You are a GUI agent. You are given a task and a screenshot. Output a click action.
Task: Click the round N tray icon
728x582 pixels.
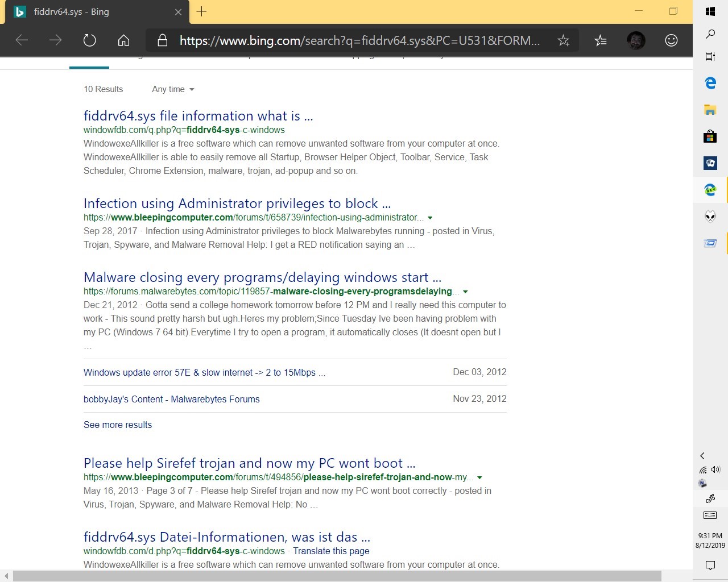click(x=703, y=483)
